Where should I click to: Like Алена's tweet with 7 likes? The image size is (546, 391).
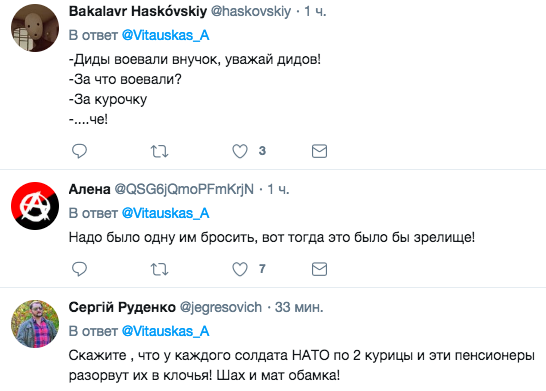pyautogui.click(x=240, y=269)
